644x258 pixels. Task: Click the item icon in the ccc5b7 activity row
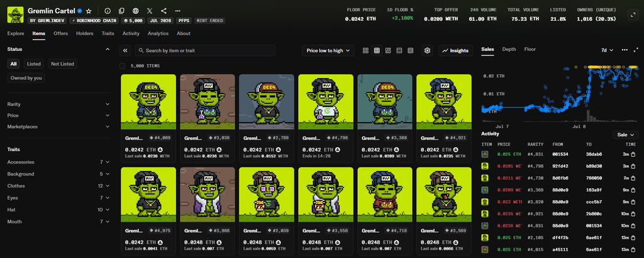click(485, 202)
